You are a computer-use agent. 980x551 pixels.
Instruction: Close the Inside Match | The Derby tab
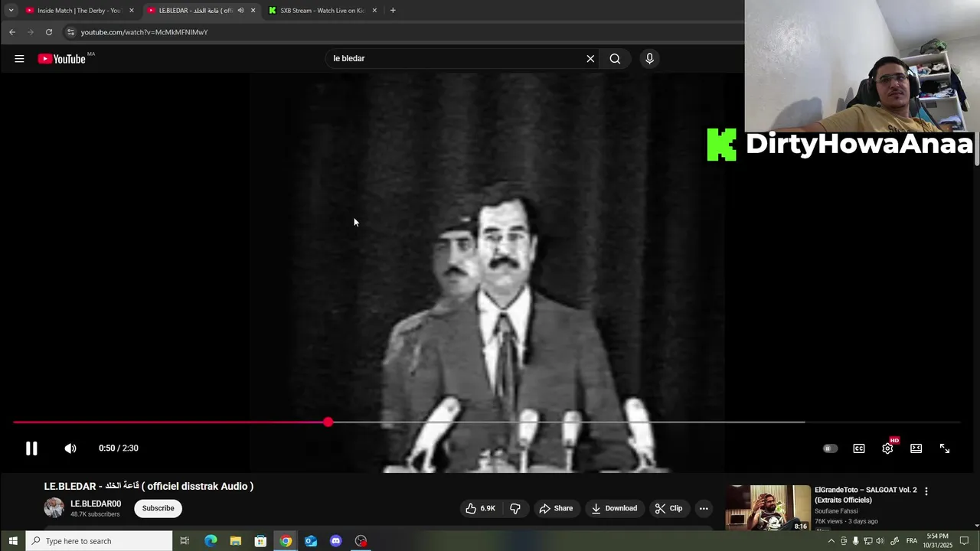132,11
